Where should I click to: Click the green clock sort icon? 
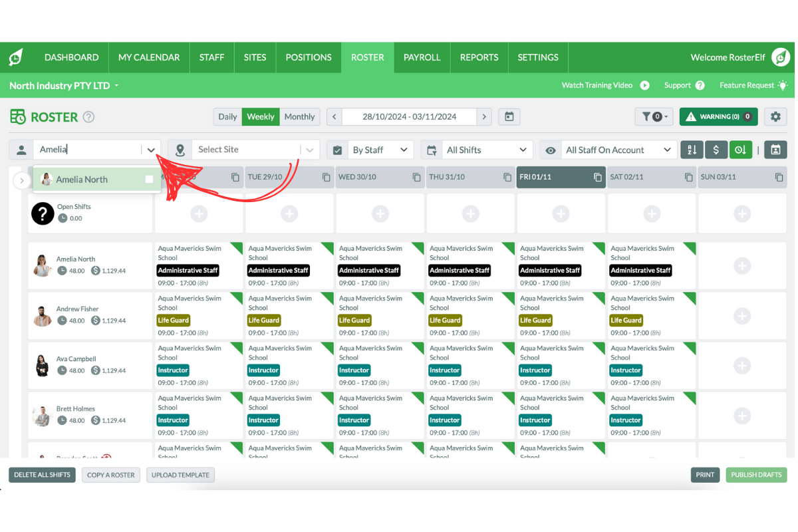740,150
